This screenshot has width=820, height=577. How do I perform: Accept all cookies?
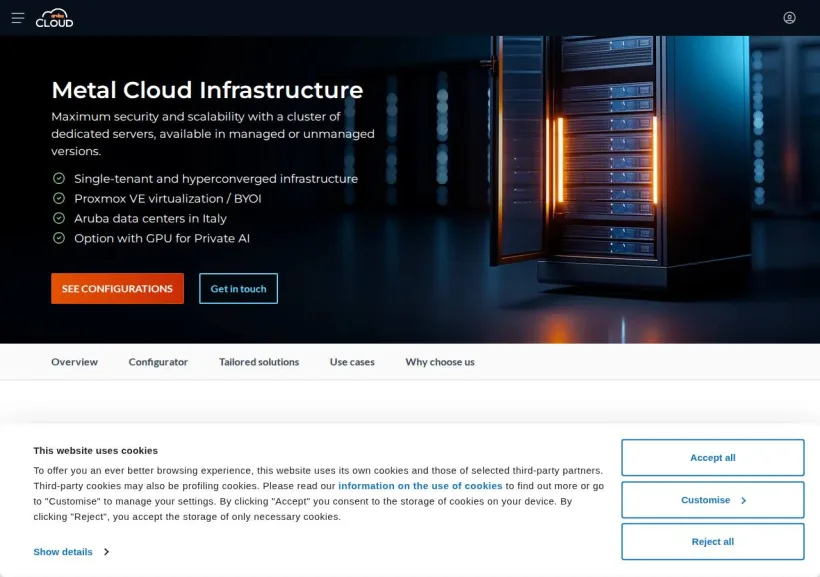pos(712,458)
